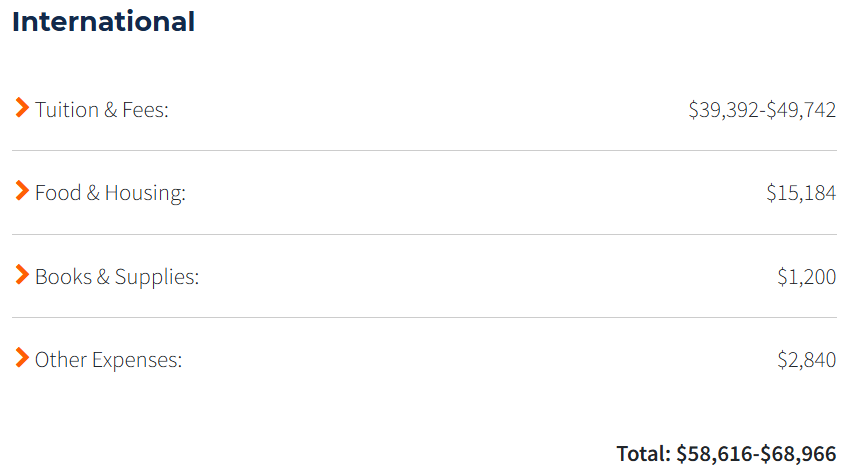This screenshot has width=856, height=470.
Task: Click the $58,616 lower total figure
Action: click(715, 453)
